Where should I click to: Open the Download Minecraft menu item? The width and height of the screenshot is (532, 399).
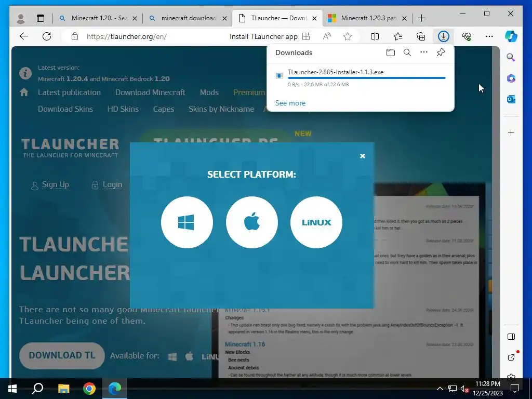pos(150,92)
